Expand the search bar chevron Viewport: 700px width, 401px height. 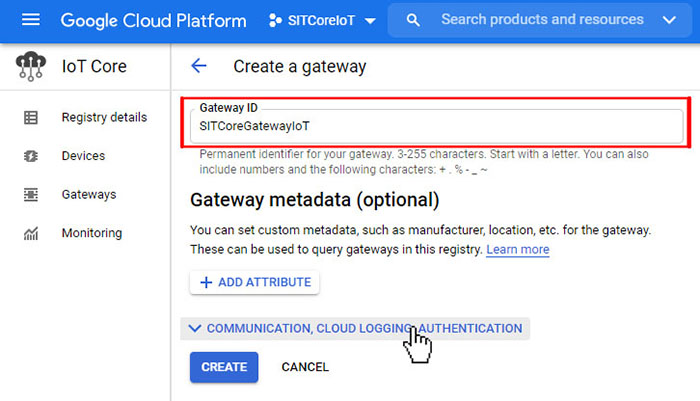tap(669, 20)
